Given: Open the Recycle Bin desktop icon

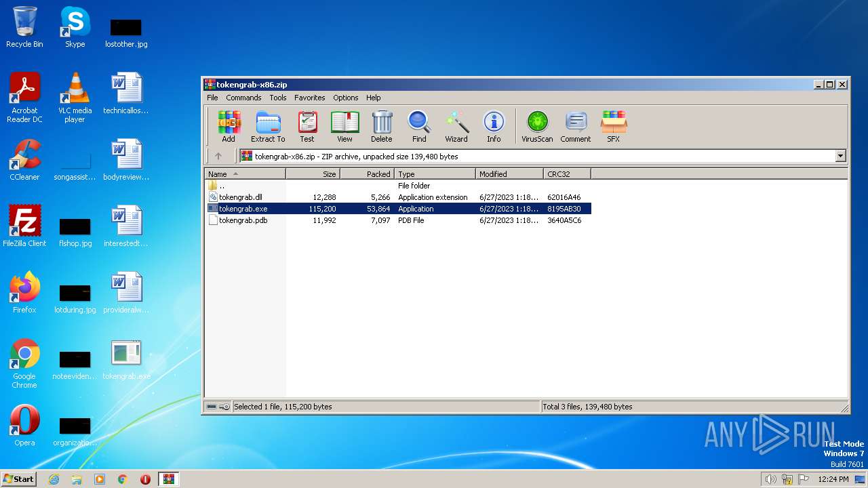Looking at the screenshot, I should 24,27.
